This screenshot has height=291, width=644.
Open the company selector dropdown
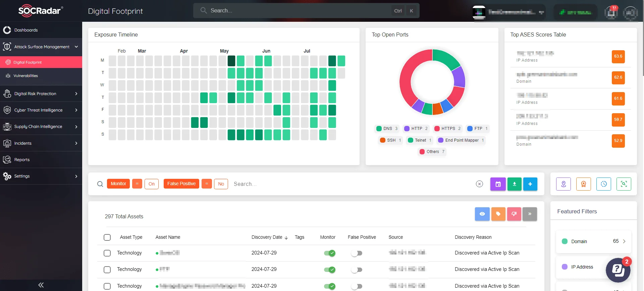click(x=509, y=12)
